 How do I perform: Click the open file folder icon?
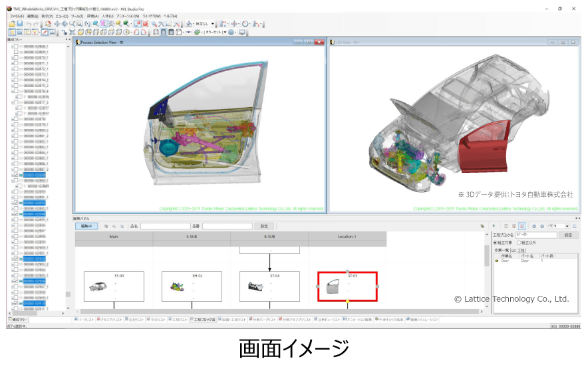tap(13, 23)
